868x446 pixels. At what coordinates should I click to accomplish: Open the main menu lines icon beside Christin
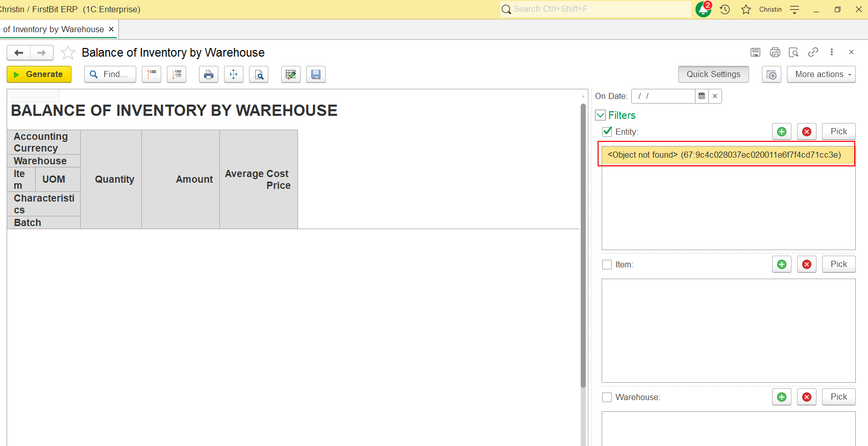coord(795,9)
